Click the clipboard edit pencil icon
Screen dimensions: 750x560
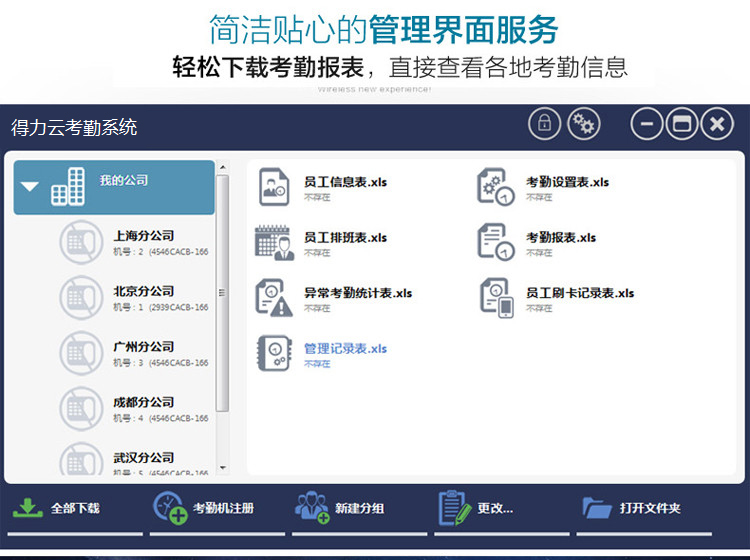tap(454, 508)
